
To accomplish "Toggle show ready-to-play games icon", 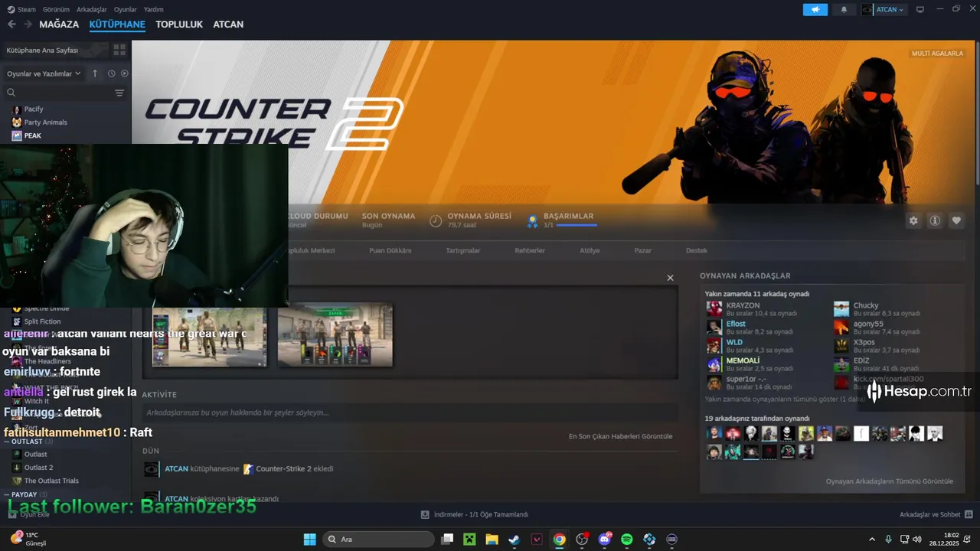I will (125, 73).
